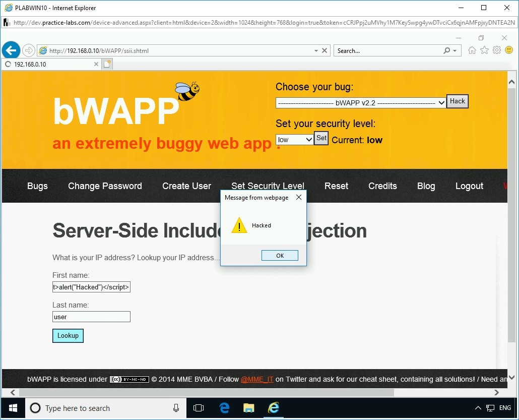The height and width of the screenshot is (420, 519).
Task: Select the Bugs menu item
Action: tap(37, 186)
